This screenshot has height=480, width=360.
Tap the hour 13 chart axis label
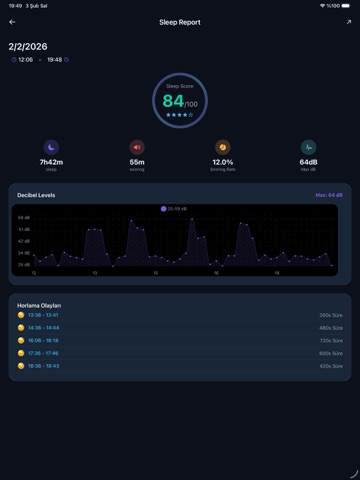click(x=95, y=273)
